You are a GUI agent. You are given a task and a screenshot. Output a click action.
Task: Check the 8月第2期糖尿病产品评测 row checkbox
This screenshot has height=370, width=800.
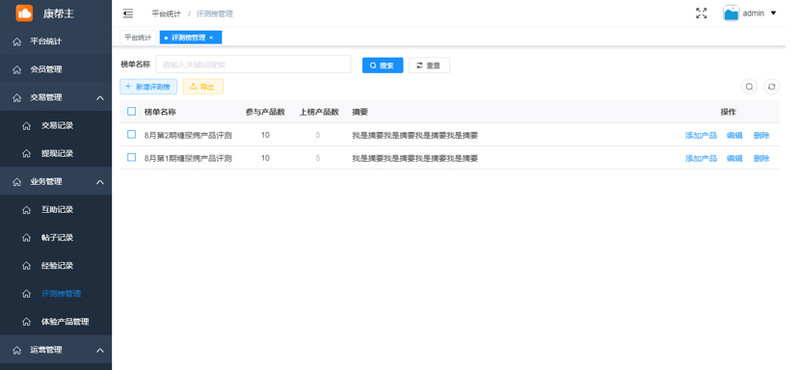(132, 134)
